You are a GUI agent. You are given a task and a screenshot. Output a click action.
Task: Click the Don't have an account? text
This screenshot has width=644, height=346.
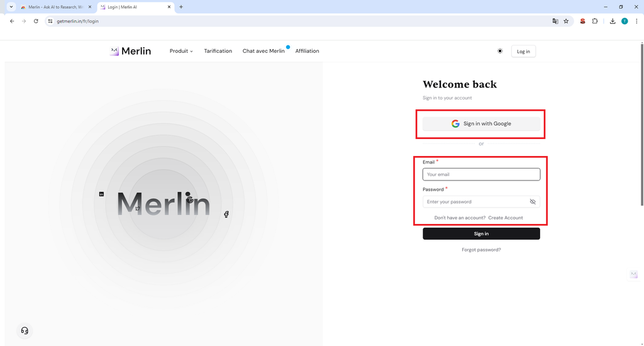coord(460,218)
